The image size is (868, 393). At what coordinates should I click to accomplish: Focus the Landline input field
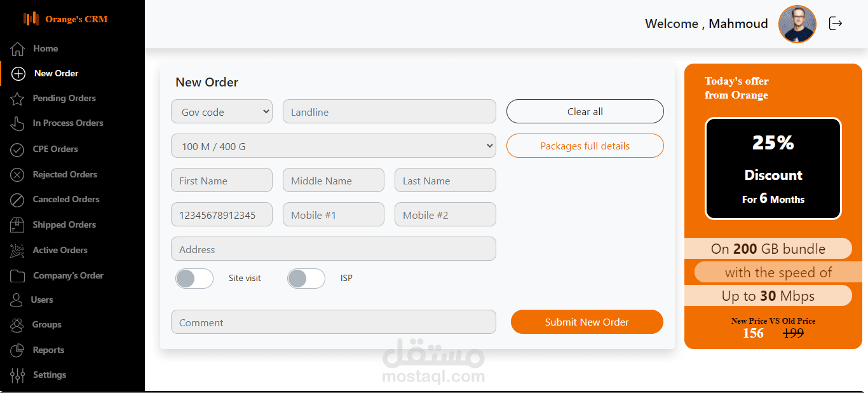click(390, 111)
